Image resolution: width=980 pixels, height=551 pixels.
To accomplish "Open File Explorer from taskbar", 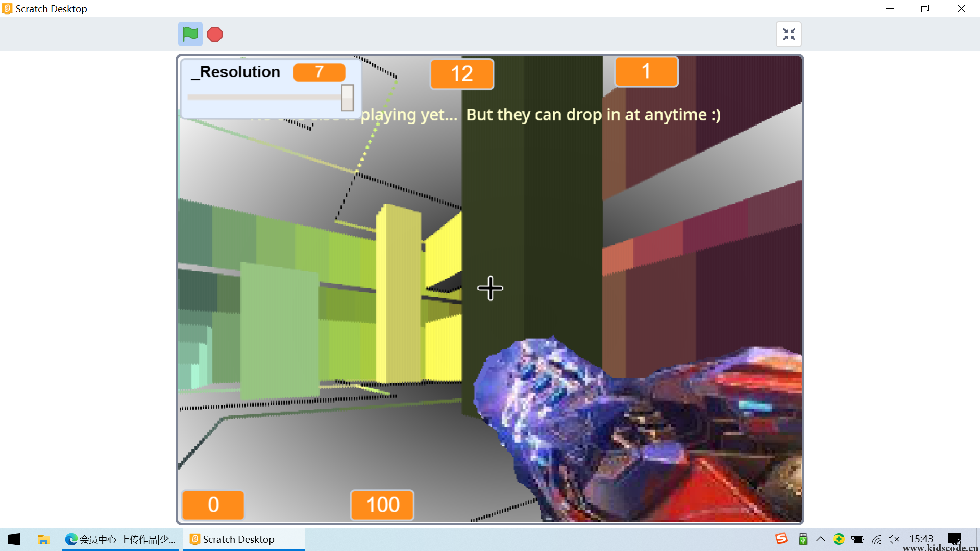I will 43,539.
